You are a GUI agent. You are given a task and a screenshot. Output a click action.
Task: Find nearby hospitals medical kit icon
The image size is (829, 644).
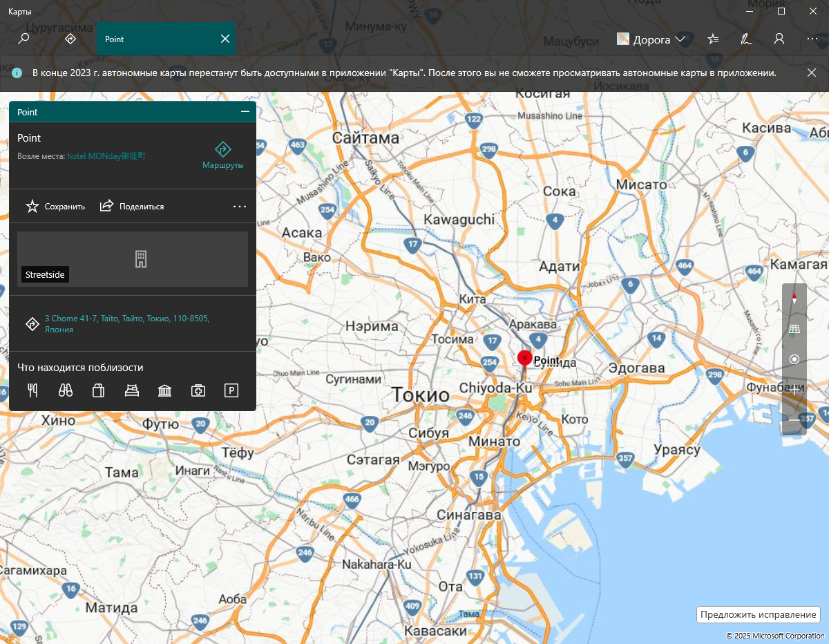[x=198, y=391]
